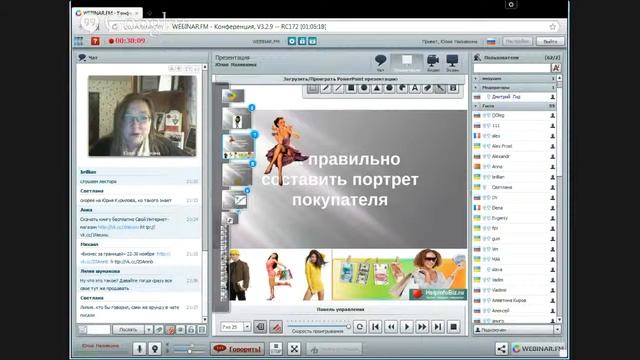Click the third of three blue header icons
Screen dimensions: 640x360
click(312, 41)
